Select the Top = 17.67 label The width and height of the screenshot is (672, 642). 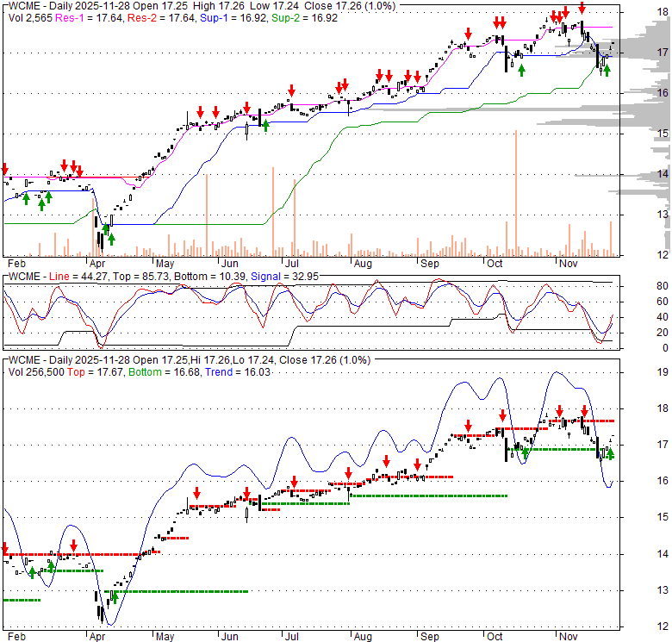tap(95, 372)
